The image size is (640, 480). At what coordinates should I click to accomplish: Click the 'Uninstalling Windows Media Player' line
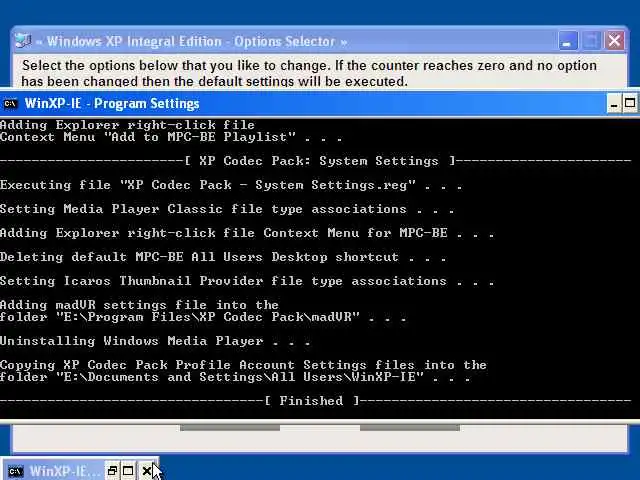(x=155, y=341)
